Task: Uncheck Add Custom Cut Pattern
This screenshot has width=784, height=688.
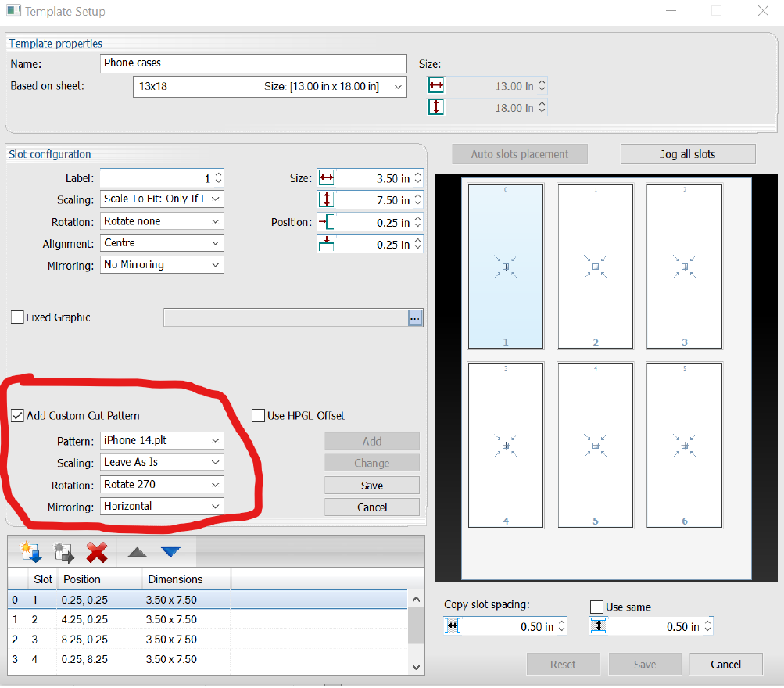Action: pos(17,415)
